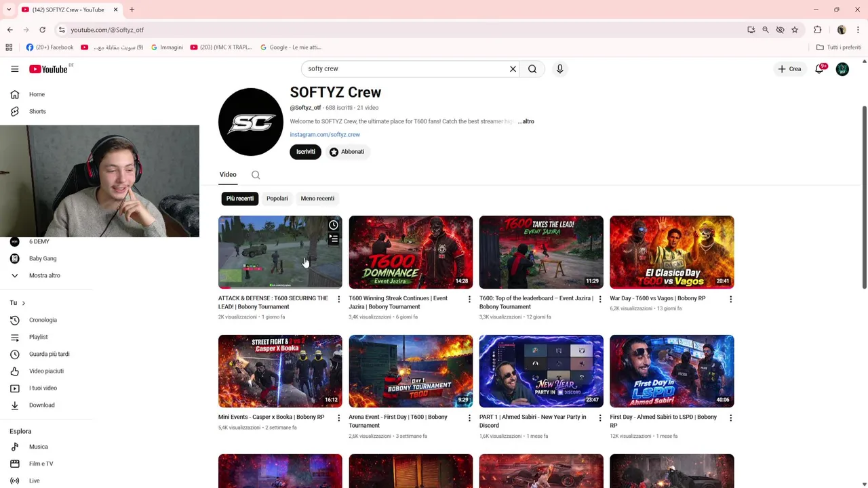Click the Abbonati join button
This screenshot has height=488, width=868.
click(347, 152)
